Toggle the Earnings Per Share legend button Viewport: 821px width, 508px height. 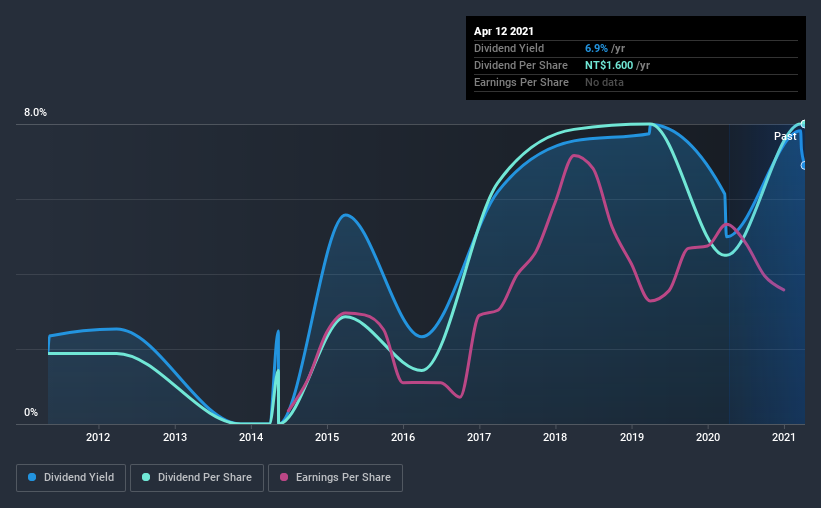pyautogui.click(x=336, y=478)
